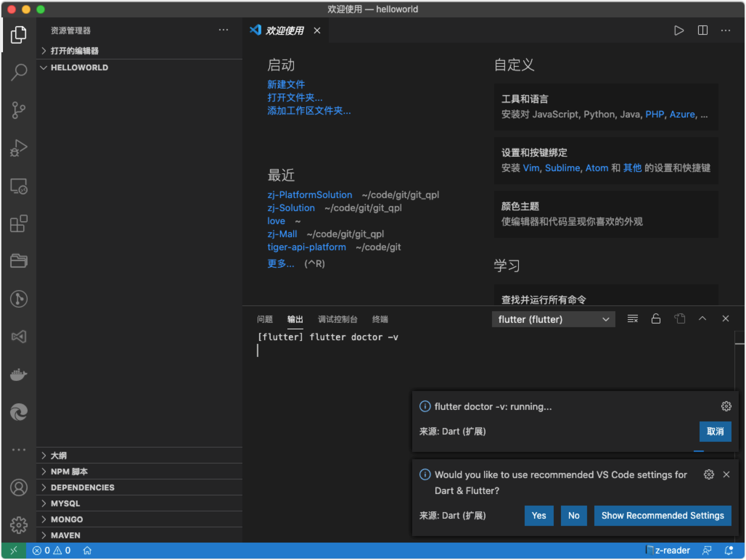Open recent project tiger-api-platform

(307, 247)
